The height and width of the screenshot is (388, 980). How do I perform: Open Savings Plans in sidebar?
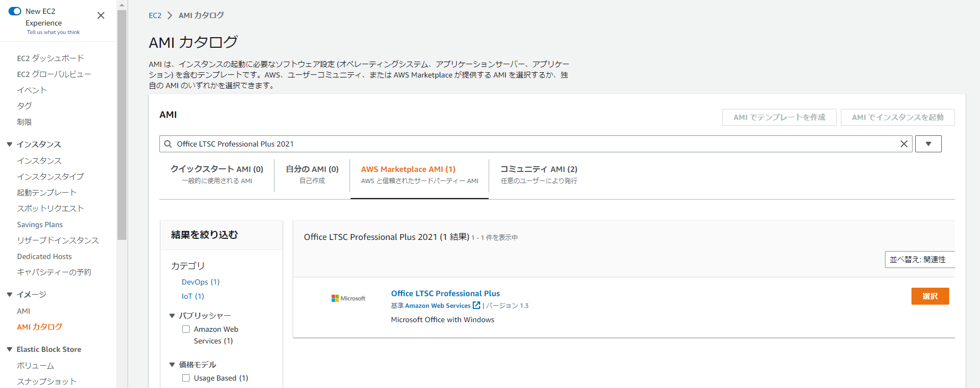pos(40,225)
